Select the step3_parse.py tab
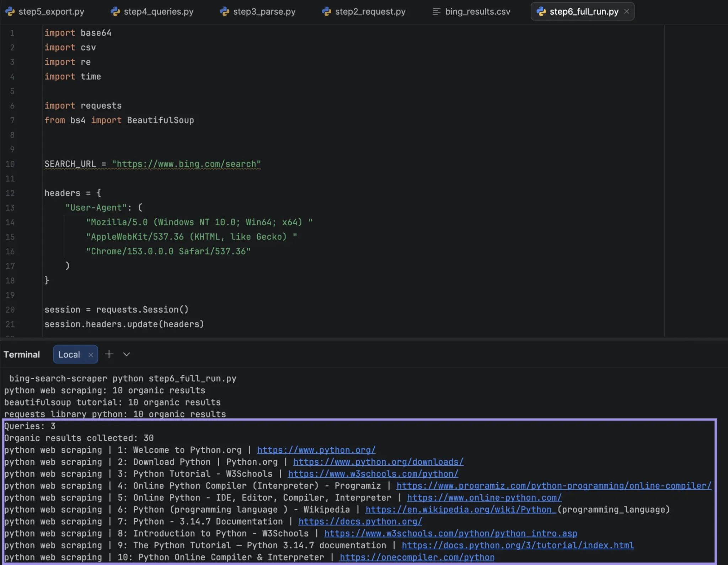Viewport: 728px width, 565px height. click(x=258, y=11)
